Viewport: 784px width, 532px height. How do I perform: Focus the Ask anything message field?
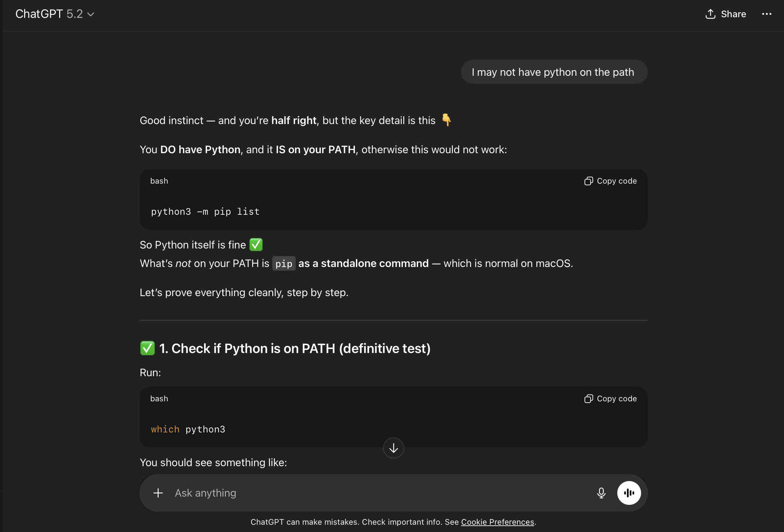coord(371,493)
